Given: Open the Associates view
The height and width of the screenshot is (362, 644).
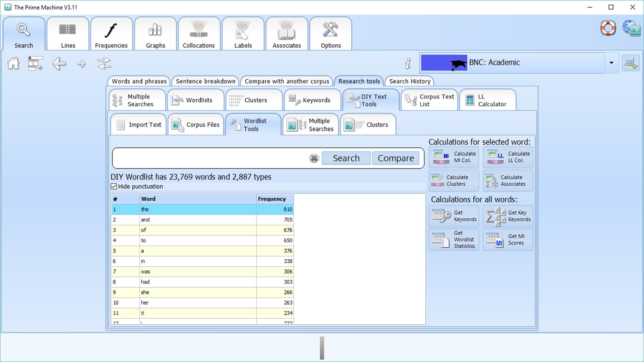Looking at the screenshot, I should pos(287,34).
